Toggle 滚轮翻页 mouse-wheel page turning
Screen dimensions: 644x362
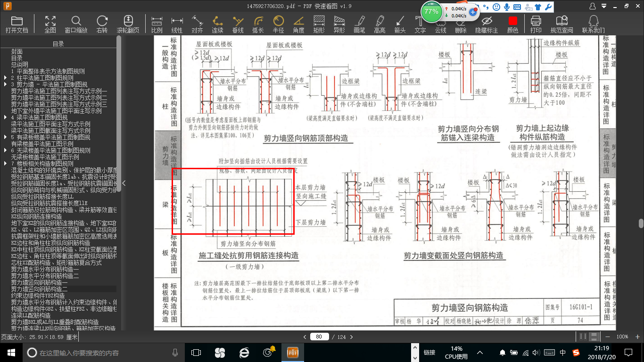[128, 24]
